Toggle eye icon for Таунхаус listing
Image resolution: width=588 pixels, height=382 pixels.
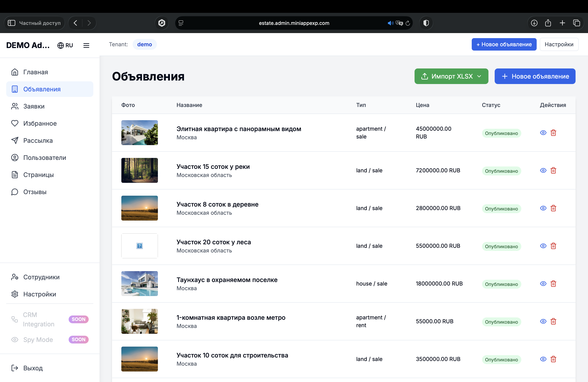pos(543,284)
